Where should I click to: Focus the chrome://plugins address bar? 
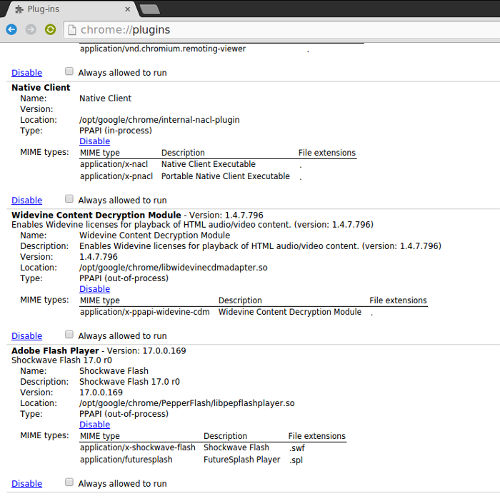[282, 30]
